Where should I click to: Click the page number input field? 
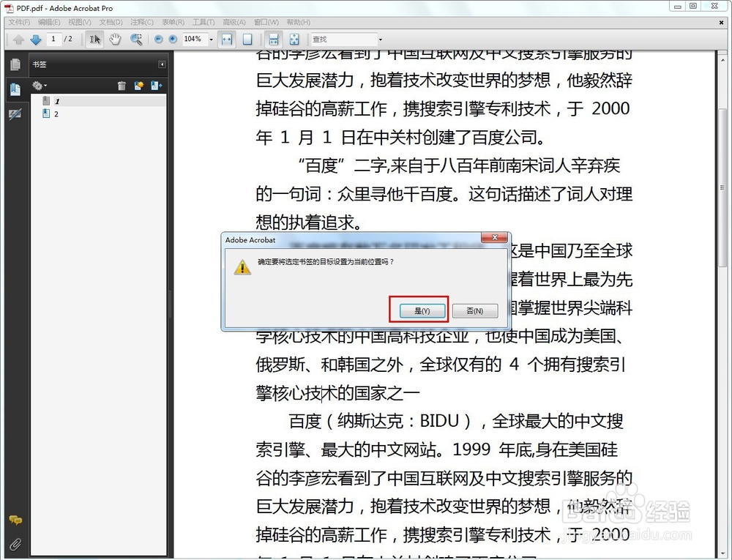point(53,40)
